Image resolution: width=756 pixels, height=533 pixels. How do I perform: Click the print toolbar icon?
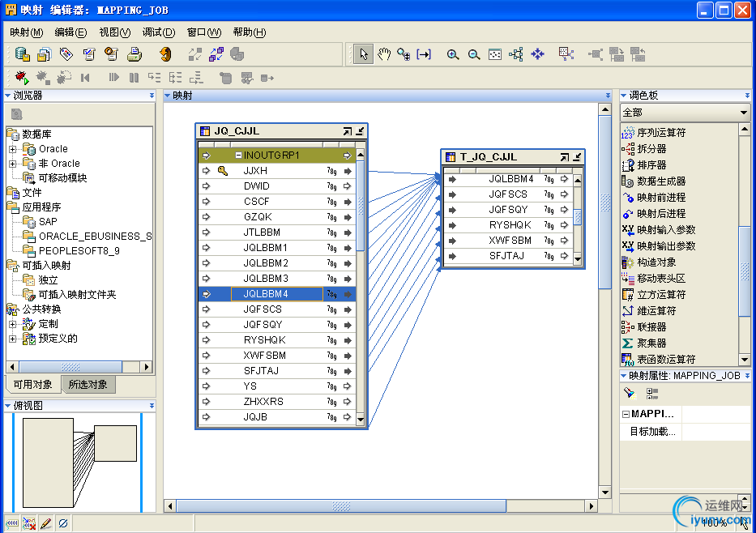click(x=135, y=54)
